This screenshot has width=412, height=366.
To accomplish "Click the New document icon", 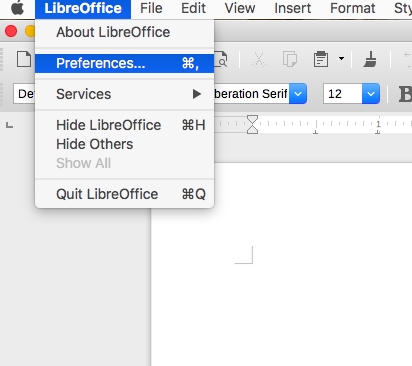I will tap(24, 60).
